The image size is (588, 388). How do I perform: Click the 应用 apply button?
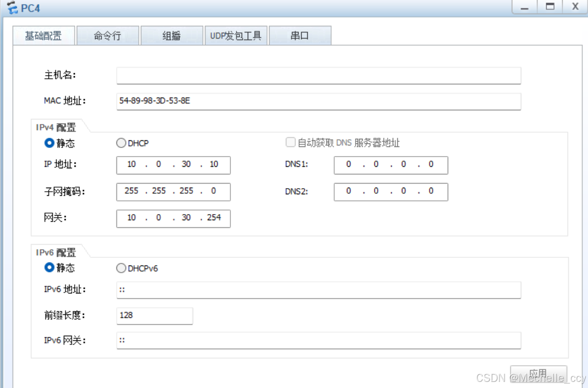click(539, 373)
